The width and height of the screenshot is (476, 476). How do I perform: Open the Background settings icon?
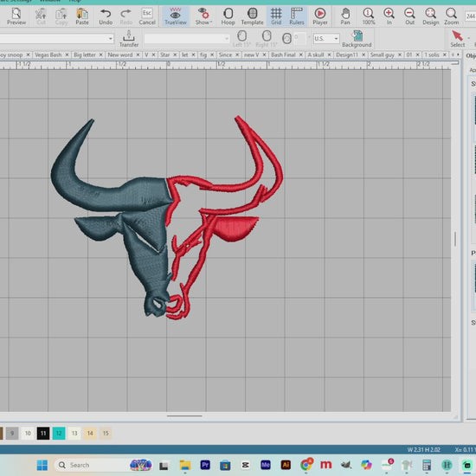pos(357,39)
